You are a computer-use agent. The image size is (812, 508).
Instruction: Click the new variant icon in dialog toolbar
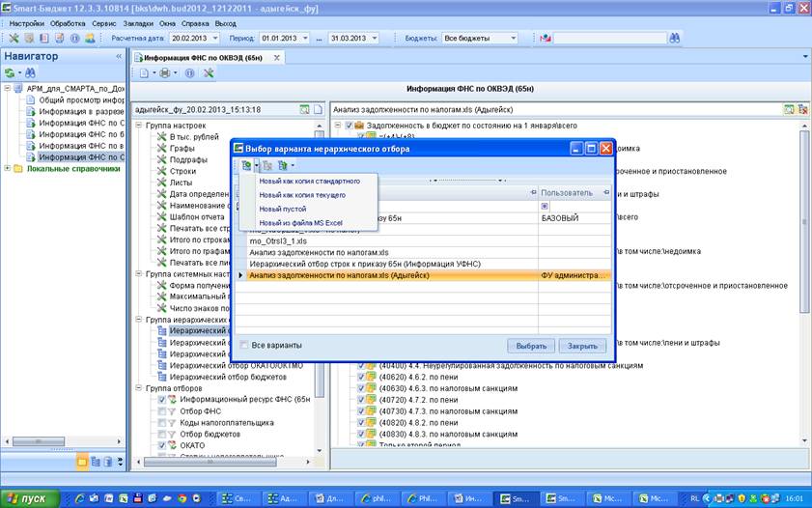(246, 165)
